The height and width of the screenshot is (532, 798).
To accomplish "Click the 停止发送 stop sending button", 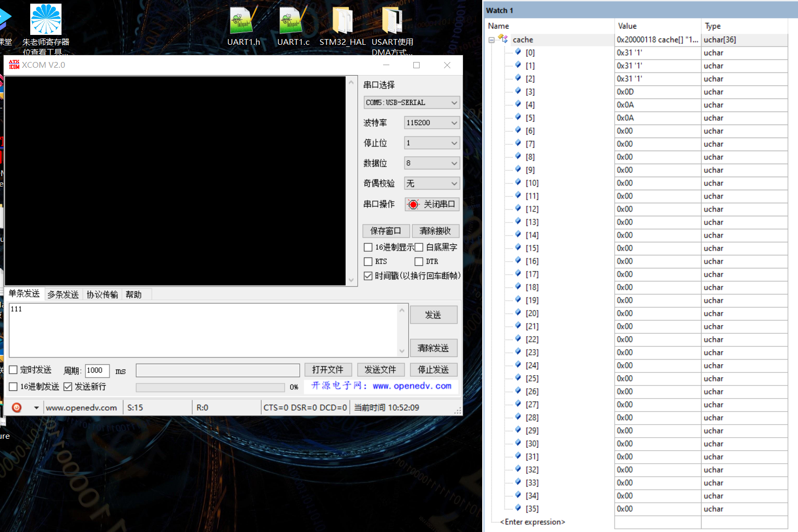I will (x=434, y=369).
